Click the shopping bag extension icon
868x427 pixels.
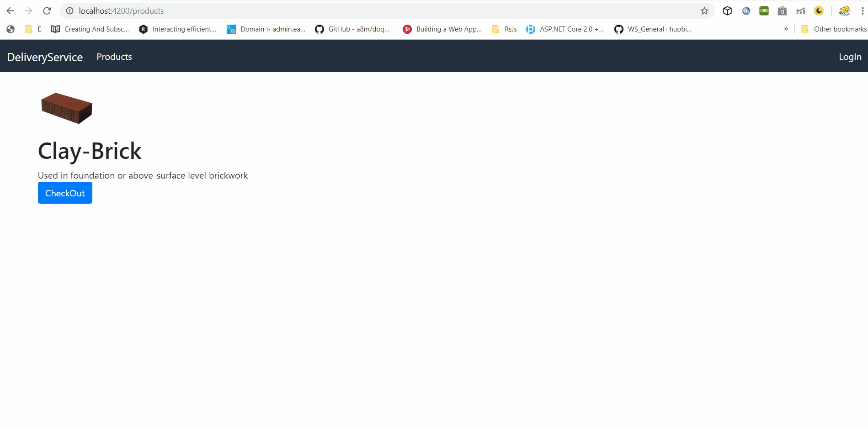tap(782, 11)
